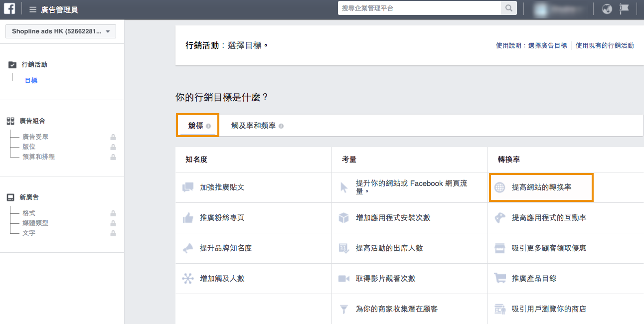644x324 pixels.
Task: Choose the 增加觸及人數 objective
Action: [253, 279]
